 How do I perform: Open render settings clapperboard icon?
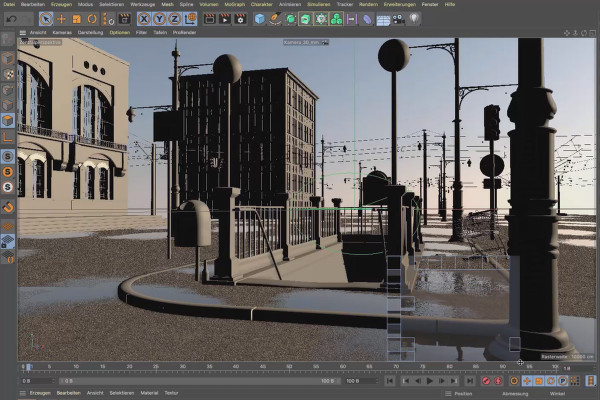[240, 19]
